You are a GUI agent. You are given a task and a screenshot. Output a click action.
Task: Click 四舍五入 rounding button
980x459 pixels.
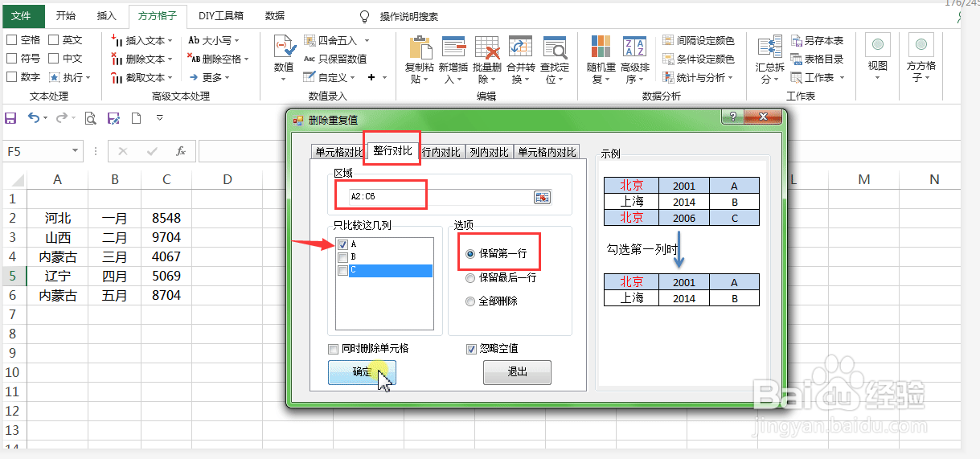click(x=330, y=40)
